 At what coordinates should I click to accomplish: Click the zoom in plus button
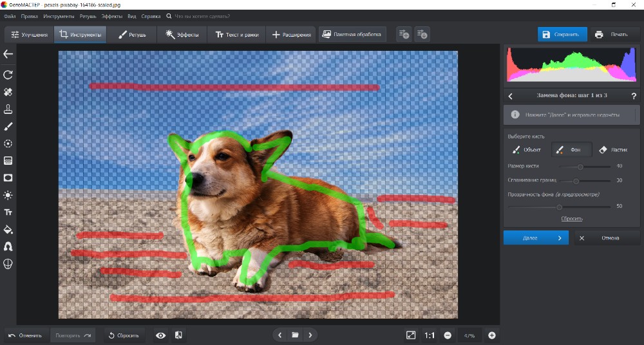click(492, 335)
